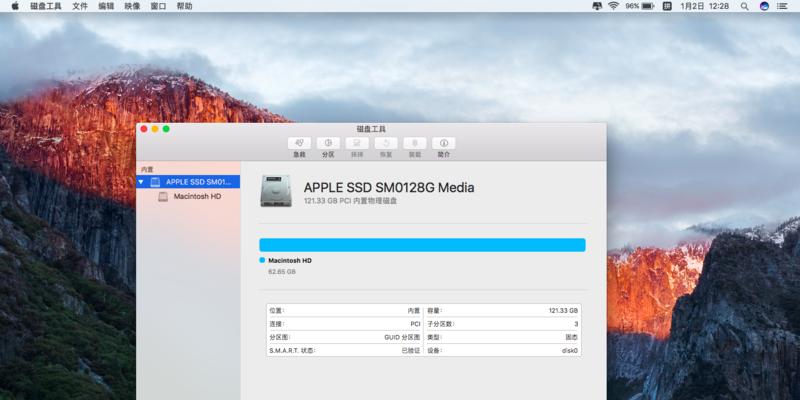The width and height of the screenshot is (800, 400).
Task: Click the GUID 分区图 value
Action: (x=402, y=337)
